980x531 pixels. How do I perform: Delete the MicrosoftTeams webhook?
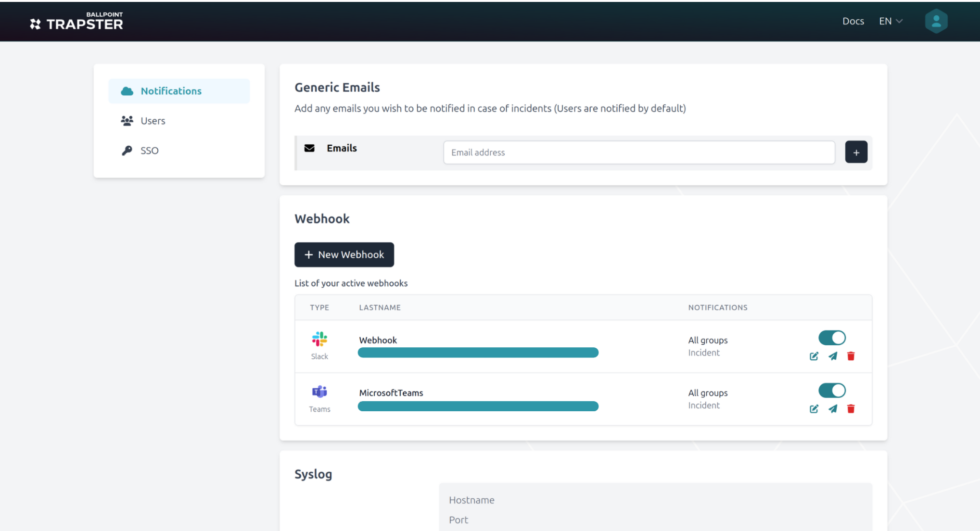pyautogui.click(x=851, y=408)
